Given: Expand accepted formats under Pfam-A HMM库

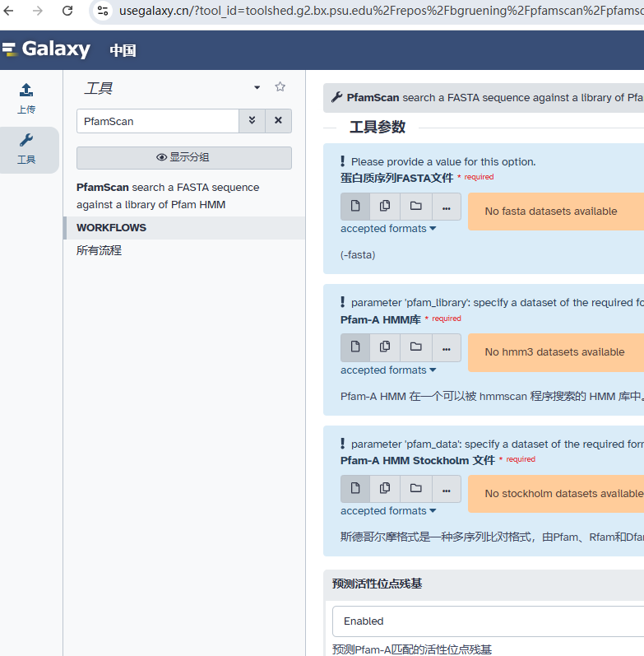Looking at the screenshot, I should click(388, 370).
